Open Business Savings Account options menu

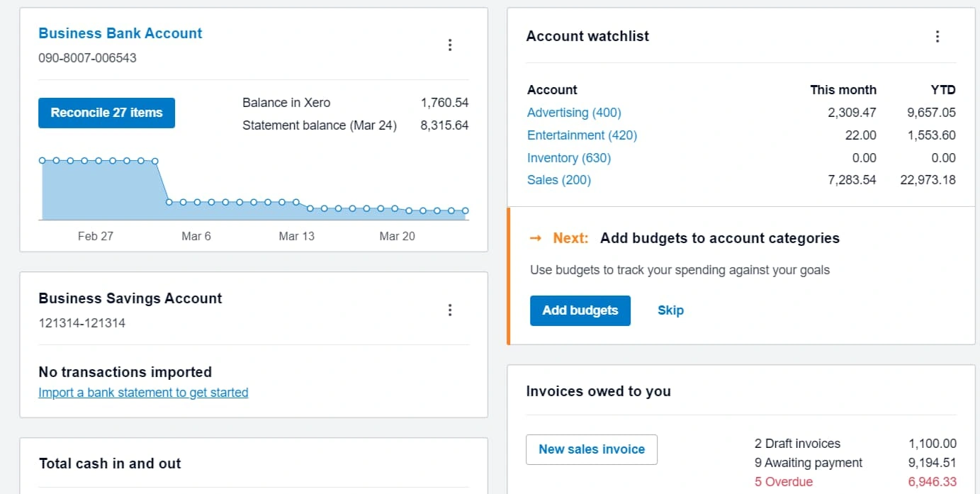[x=450, y=310]
